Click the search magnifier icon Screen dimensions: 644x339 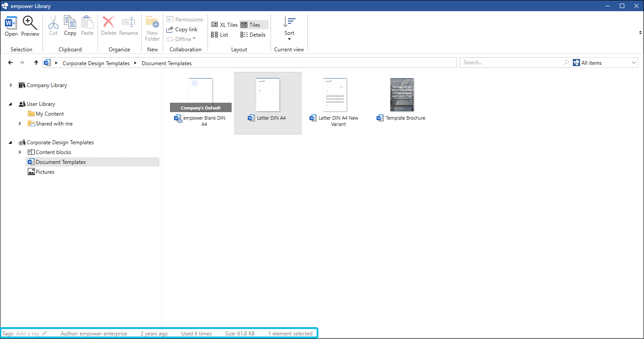567,63
